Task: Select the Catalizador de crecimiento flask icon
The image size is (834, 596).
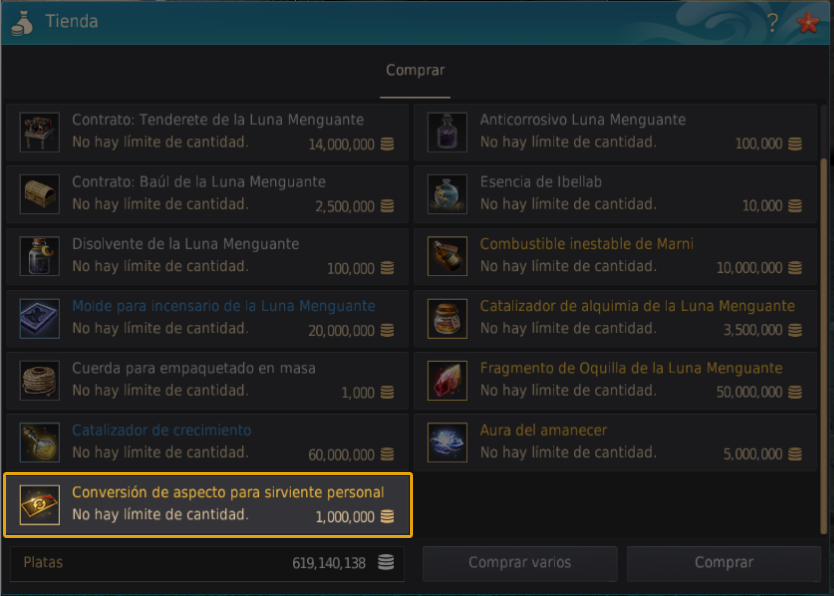Action: (39, 442)
